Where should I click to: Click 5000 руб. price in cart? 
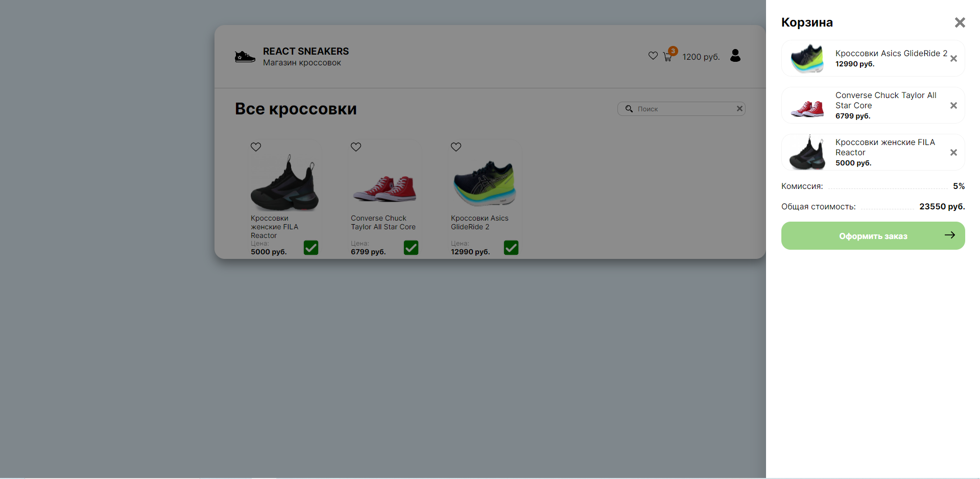pos(853,163)
